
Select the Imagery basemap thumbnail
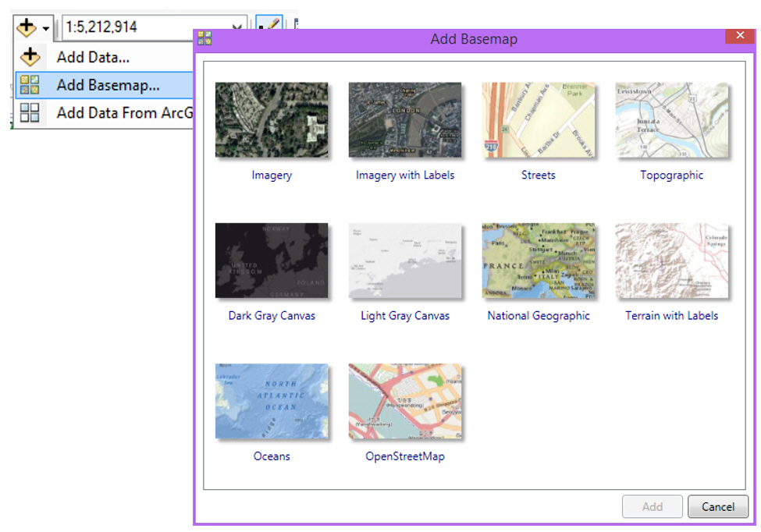click(272, 119)
